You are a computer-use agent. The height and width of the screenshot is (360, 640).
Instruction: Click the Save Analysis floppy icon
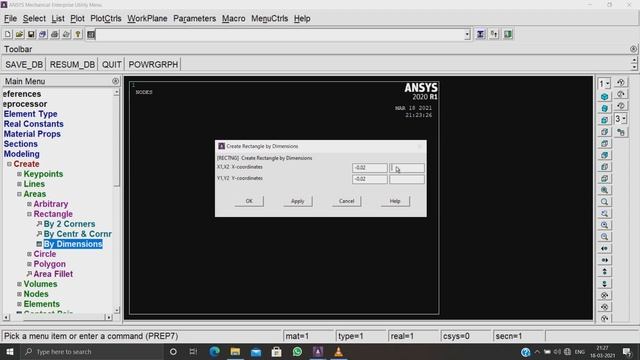[x=31, y=34]
